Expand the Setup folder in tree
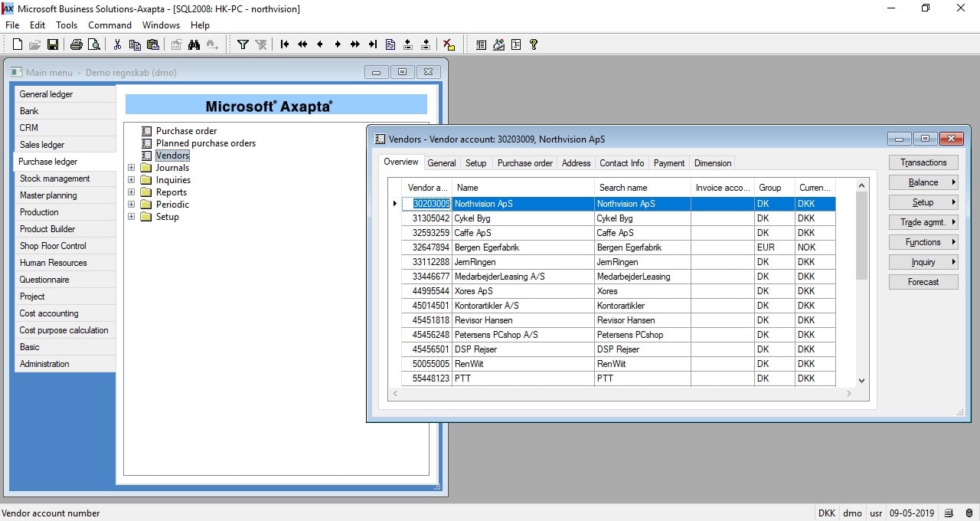Screen dimensions: 980x521 131,217
